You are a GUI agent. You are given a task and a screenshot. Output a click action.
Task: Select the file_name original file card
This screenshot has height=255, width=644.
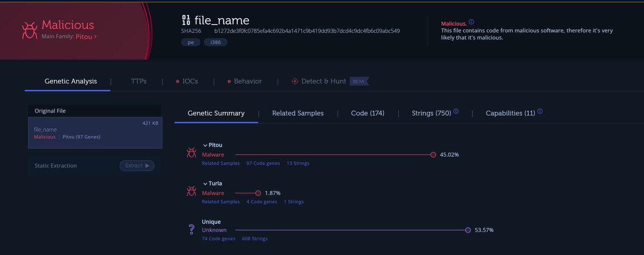click(95, 133)
